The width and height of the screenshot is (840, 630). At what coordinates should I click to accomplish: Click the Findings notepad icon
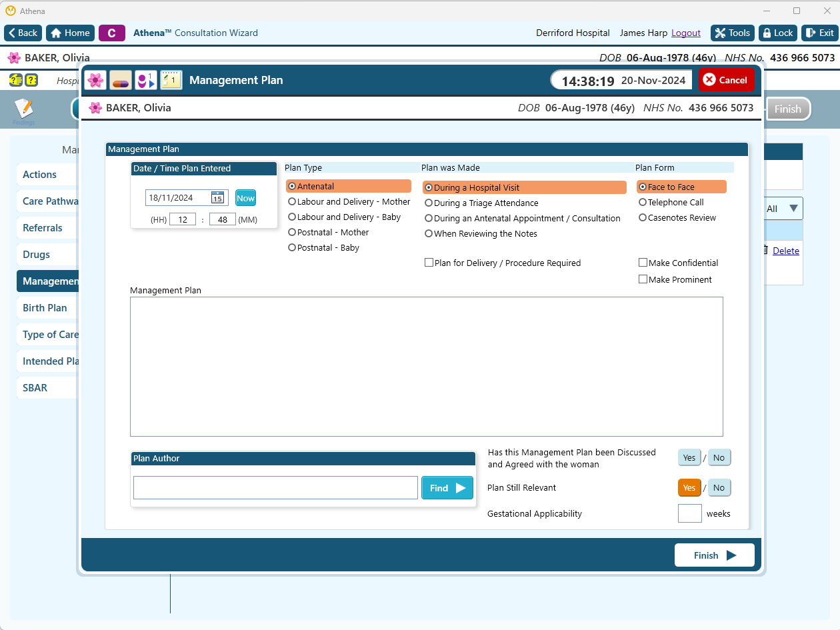[23, 110]
